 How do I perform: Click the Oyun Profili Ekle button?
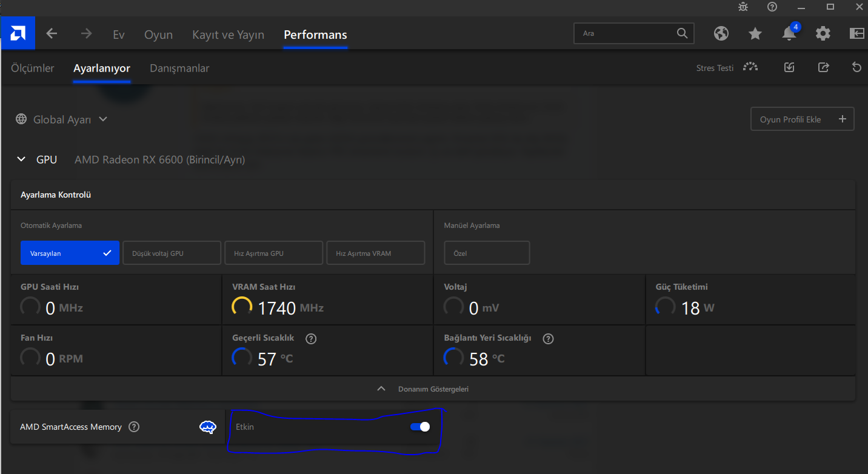[802, 119]
